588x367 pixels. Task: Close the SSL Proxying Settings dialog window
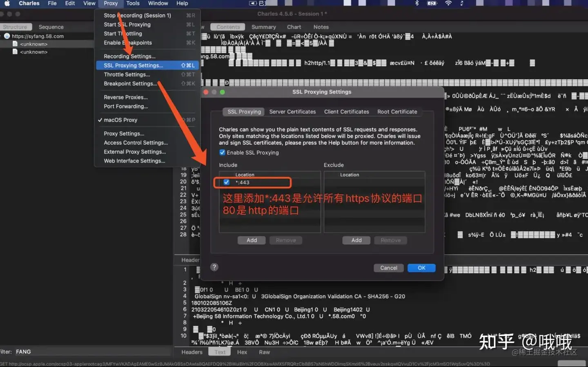[x=206, y=92]
